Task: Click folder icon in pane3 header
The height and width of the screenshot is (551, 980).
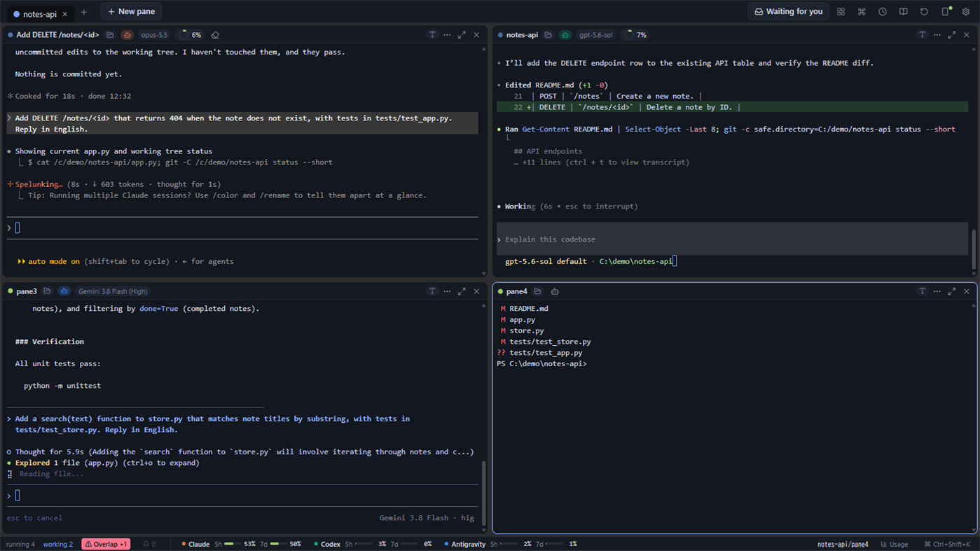Action: (47, 291)
